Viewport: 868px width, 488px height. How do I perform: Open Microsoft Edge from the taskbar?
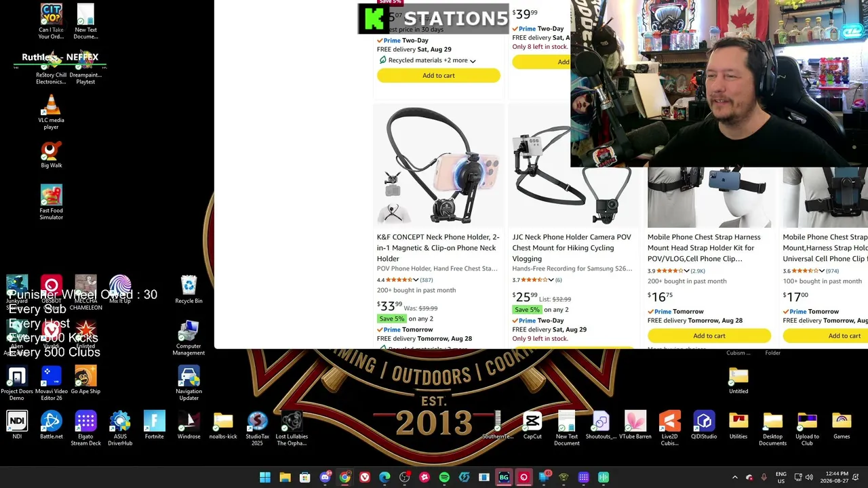coord(384,477)
